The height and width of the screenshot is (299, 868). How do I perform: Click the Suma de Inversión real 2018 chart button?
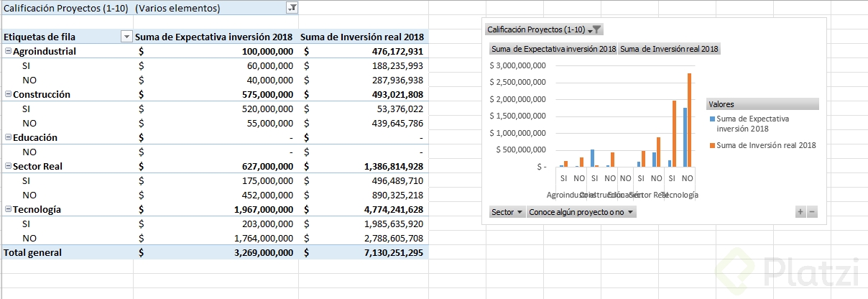[669, 50]
